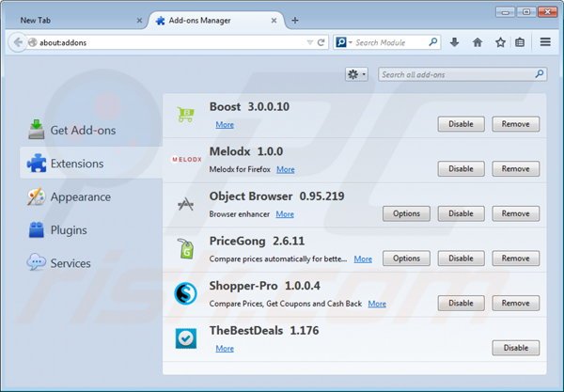Screen dimensions: 564x392
Task: Open the URL history dropdown arrow
Action: point(309,42)
